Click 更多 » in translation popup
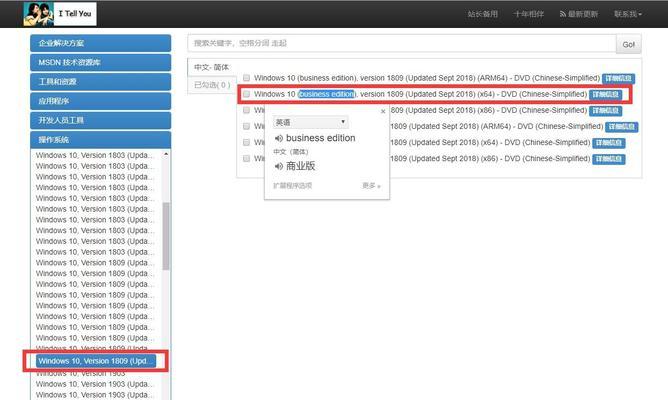Image resolution: width=668 pixels, height=400 pixels. (371, 186)
